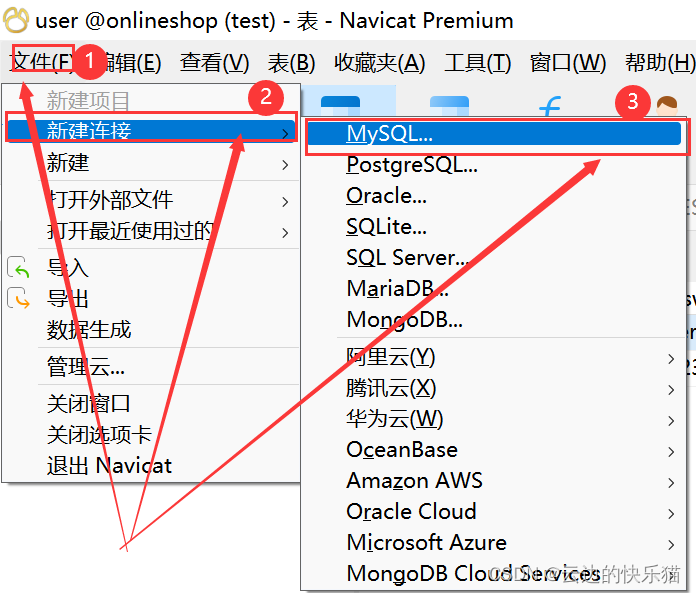696x593 pixels.
Task: Open the 工具(T) menu
Action: tap(478, 63)
